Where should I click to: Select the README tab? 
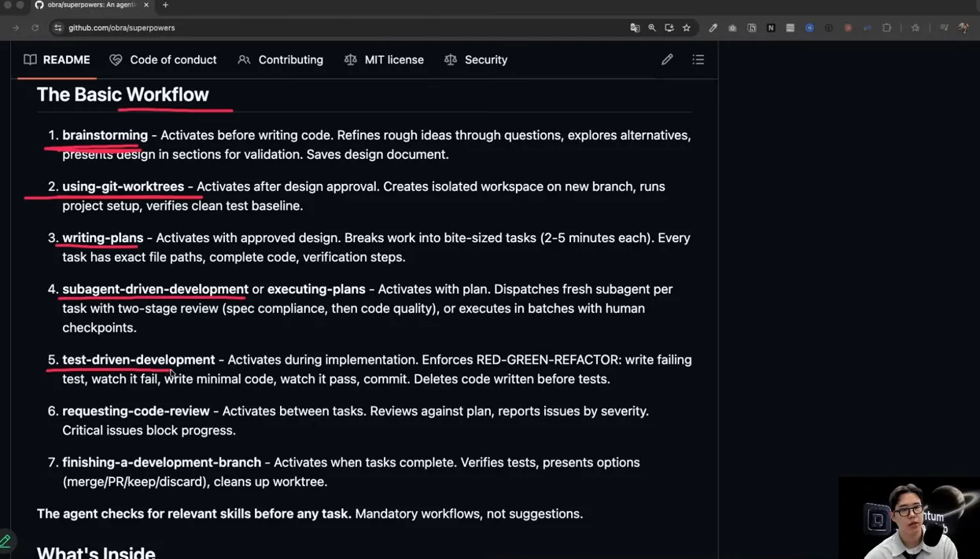coord(57,60)
